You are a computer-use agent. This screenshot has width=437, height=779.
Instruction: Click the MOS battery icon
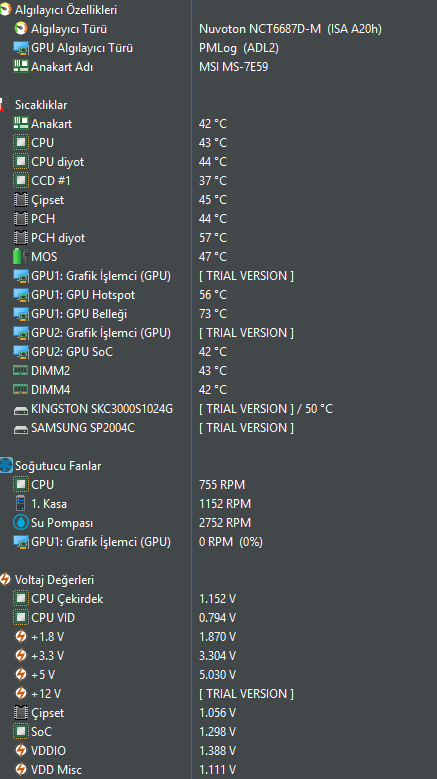tap(20, 257)
